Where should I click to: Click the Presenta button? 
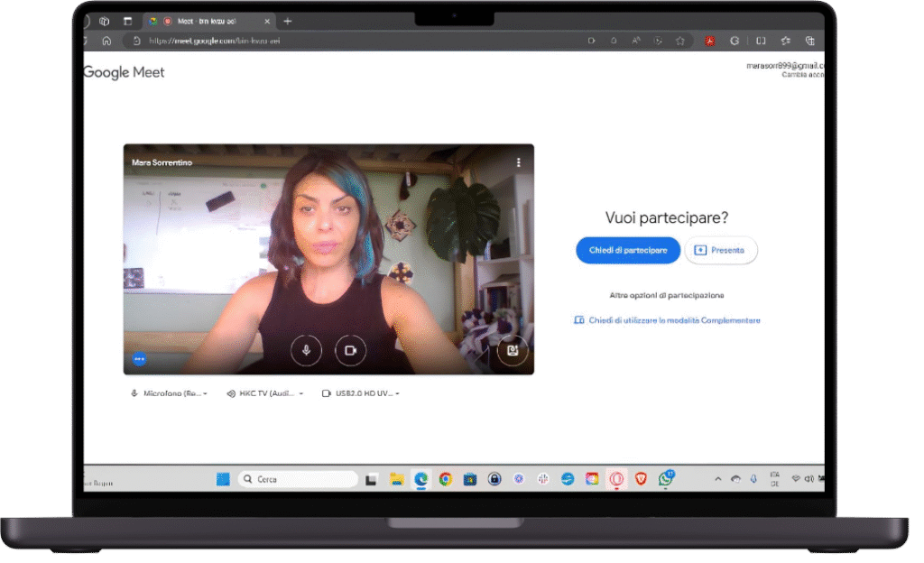(x=721, y=250)
